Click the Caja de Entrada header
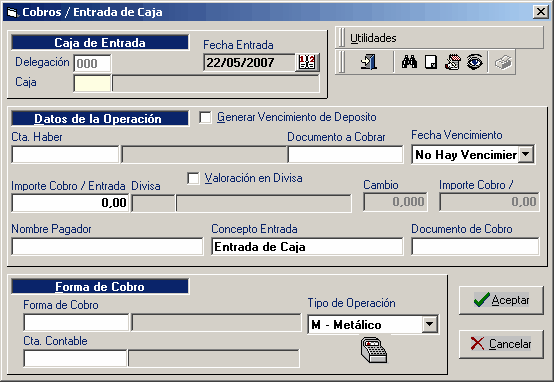The width and height of the screenshot is (554, 382). 100,43
